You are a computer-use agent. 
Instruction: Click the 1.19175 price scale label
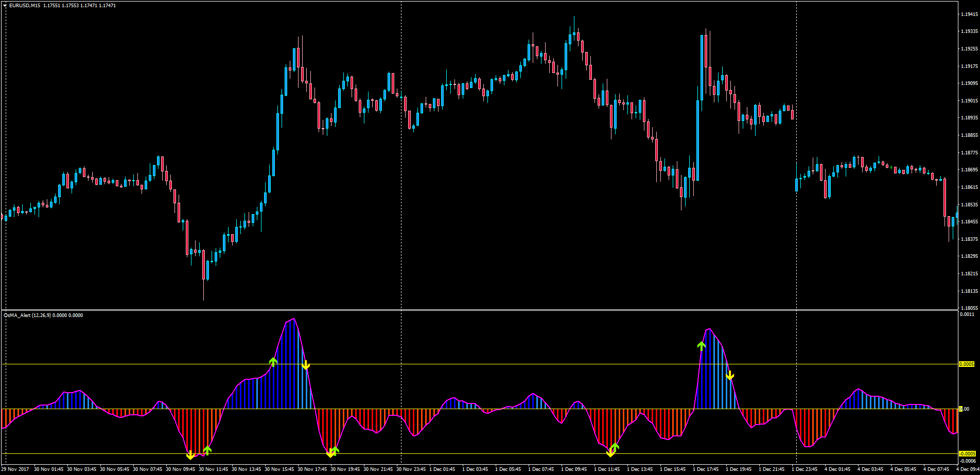[969, 66]
